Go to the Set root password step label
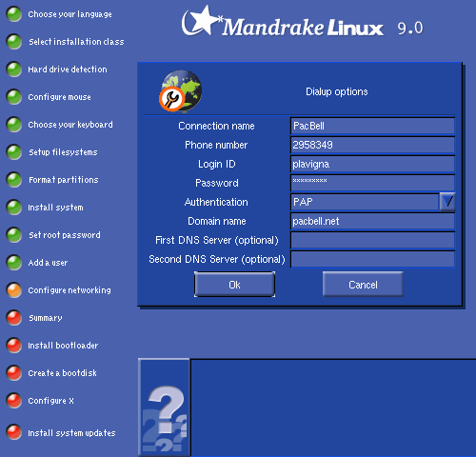 click(65, 235)
